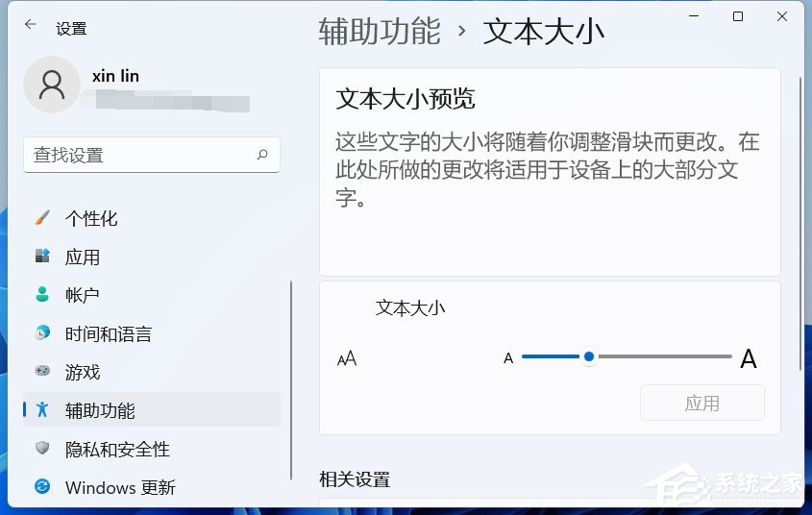This screenshot has width=812, height=515.
Task: Open 应用 settings page
Action: coord(152,257)
